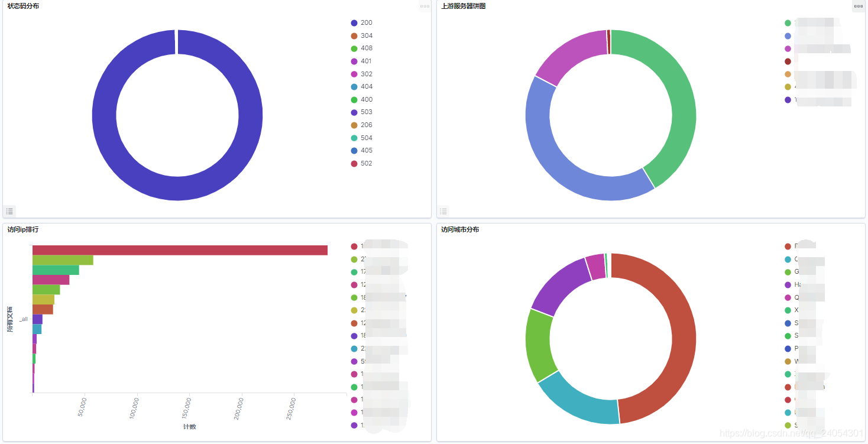This screenshot has width=868, height=444.
Task: Toggle the 404 status code legend entry
Action: pyautogui.click(x=362, y=87)
